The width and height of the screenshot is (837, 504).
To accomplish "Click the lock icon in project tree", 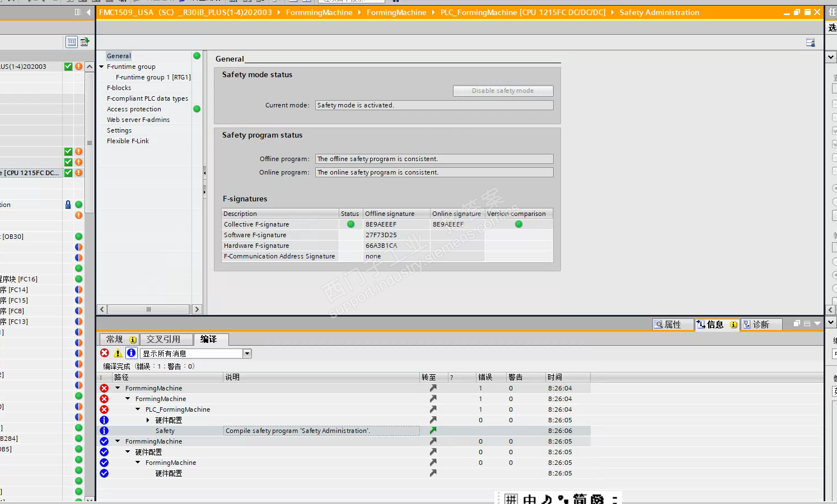I will pyautogui.click(x=68, y=205).
